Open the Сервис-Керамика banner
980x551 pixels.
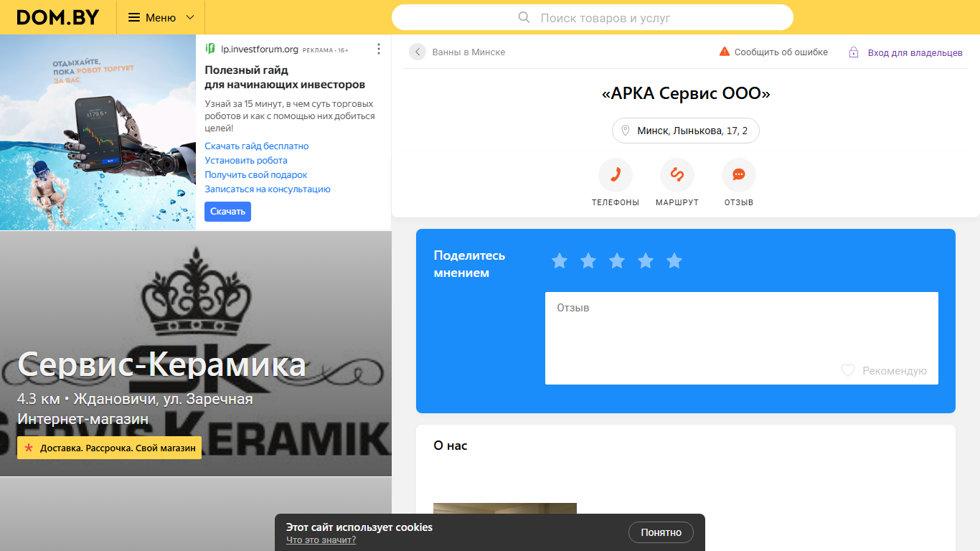click(196, 354)
